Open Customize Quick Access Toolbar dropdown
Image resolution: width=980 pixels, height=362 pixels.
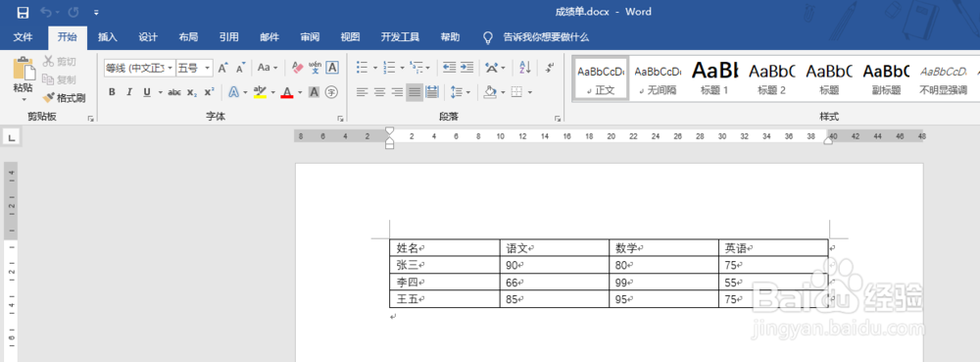tap(96, 13)
